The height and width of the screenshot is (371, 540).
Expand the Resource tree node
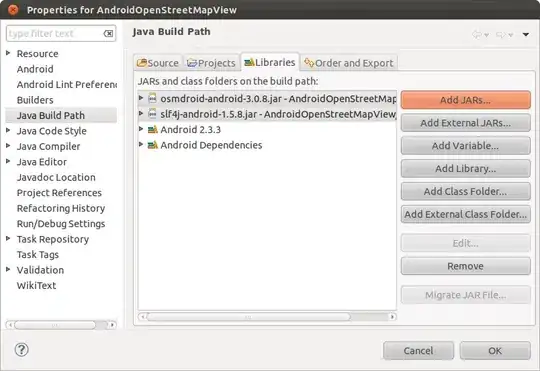pos(8,53)
